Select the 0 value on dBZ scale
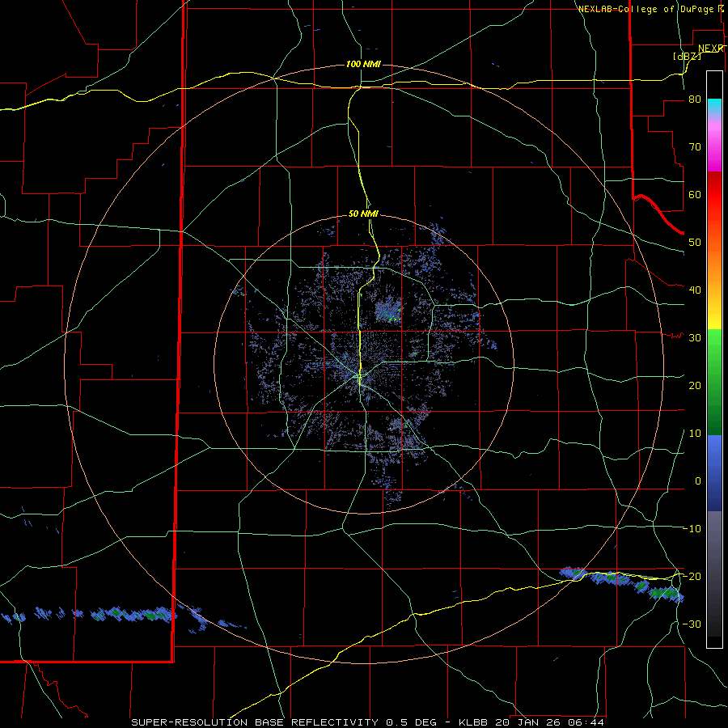The width and height of the screenshot is (728, 728). click(698, 481)
